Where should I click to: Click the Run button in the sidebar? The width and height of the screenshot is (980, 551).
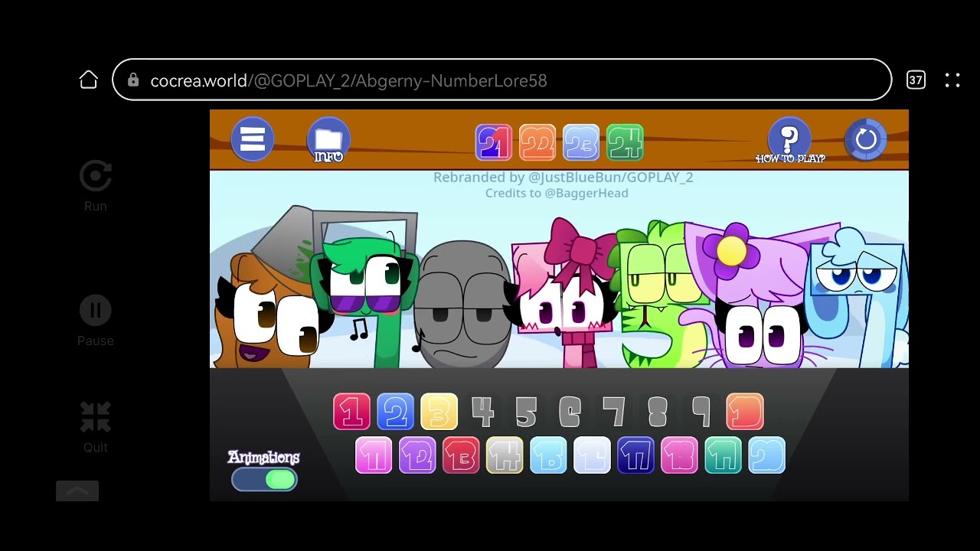[x=96, y=186]
